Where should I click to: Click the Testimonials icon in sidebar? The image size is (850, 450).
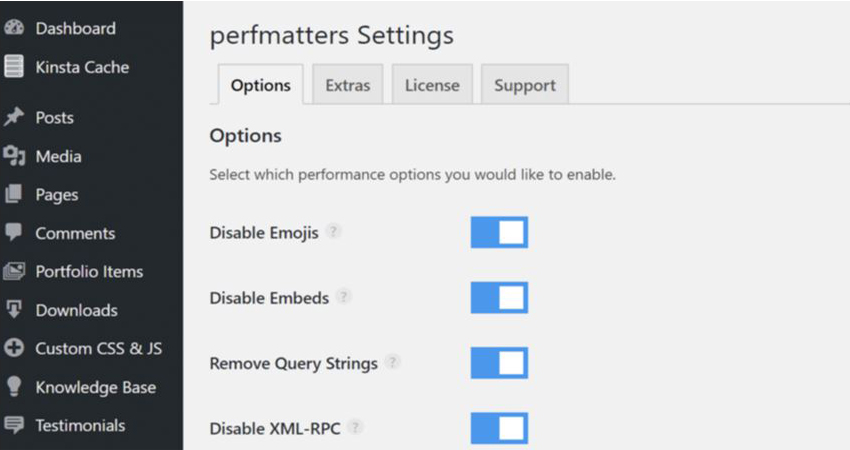pyautogui.click(x=14, y=425)
